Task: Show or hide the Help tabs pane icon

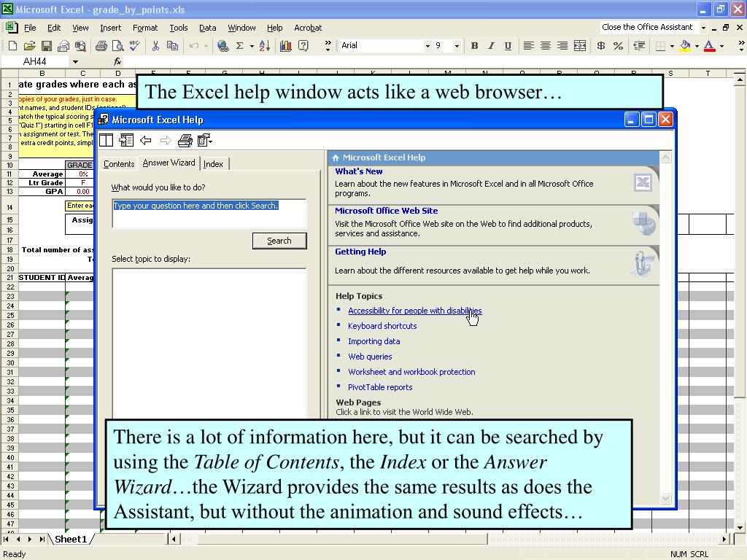Action: [x=106, y=141]
